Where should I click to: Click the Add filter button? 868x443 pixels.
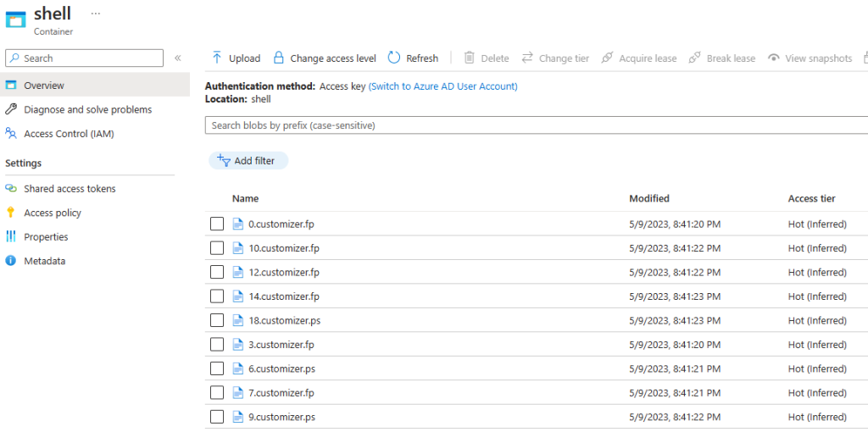click(x=248, y=160)
